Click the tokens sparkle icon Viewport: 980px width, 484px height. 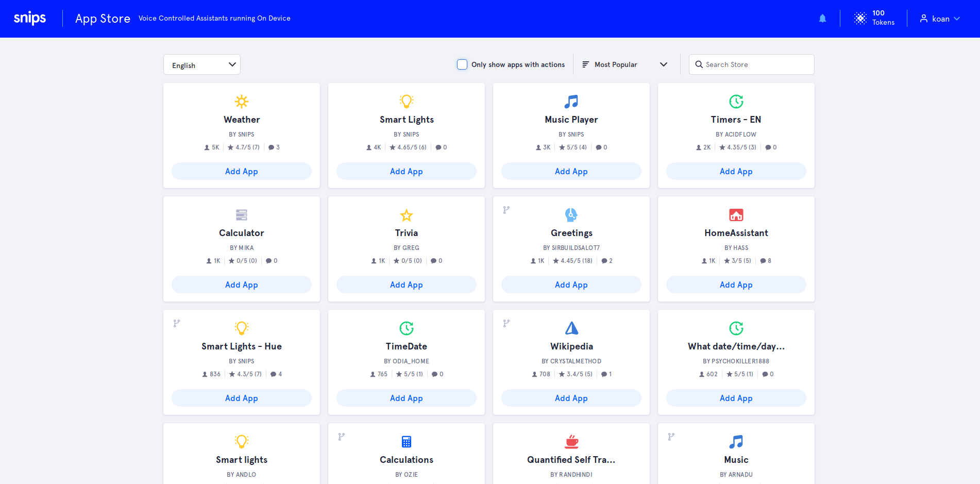pyautogui.click(x=860, y=18)
